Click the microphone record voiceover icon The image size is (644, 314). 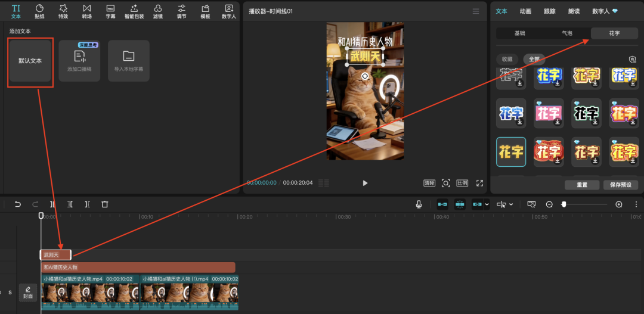(x=419, y=204)
